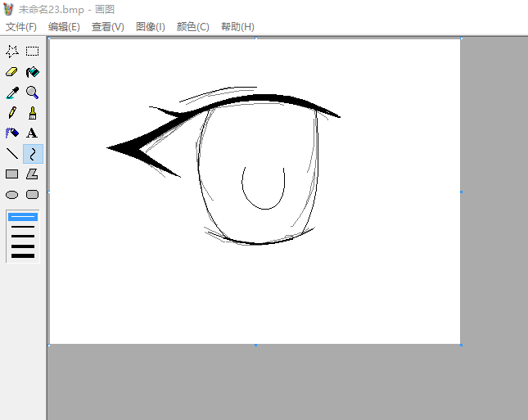Select the rectangular Select tool
This screenshot has height=420, width=528.
pyautogui.click(x=33, y=52)
